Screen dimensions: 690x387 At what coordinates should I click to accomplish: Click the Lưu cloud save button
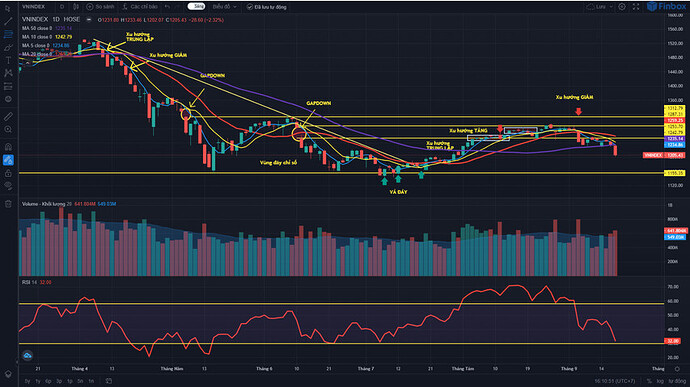pos(597,7)
